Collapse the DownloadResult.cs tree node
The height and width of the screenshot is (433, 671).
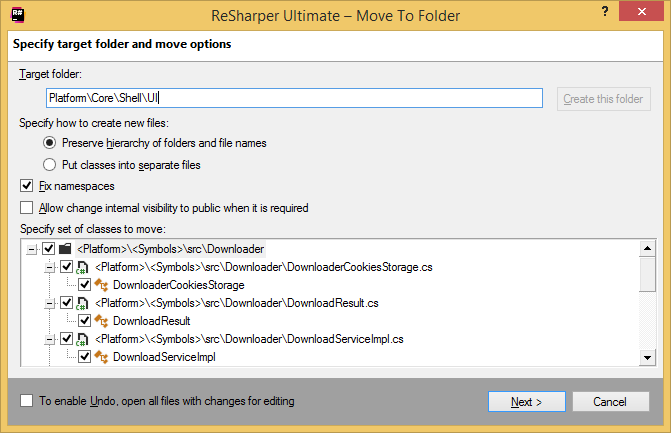50,303
